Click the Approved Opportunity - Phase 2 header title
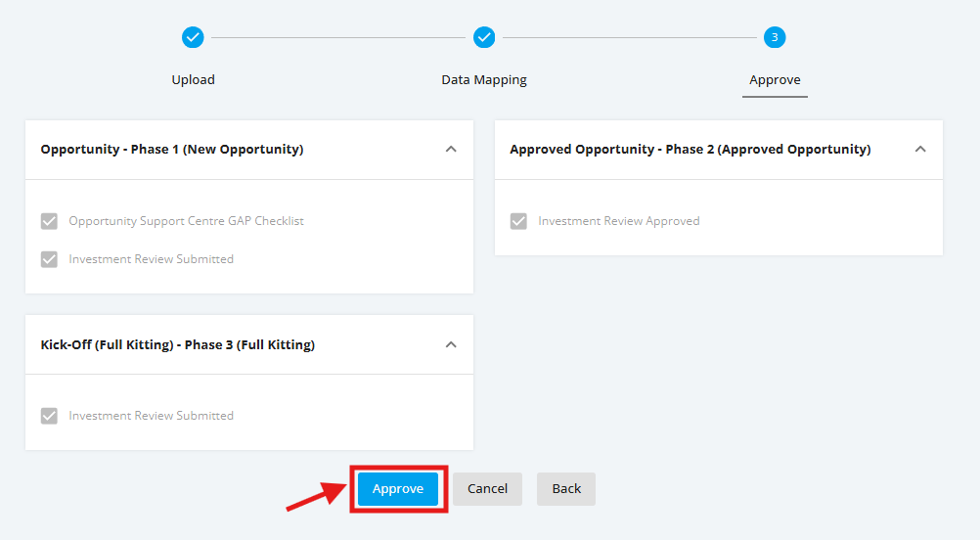 [x=690, y=150]
